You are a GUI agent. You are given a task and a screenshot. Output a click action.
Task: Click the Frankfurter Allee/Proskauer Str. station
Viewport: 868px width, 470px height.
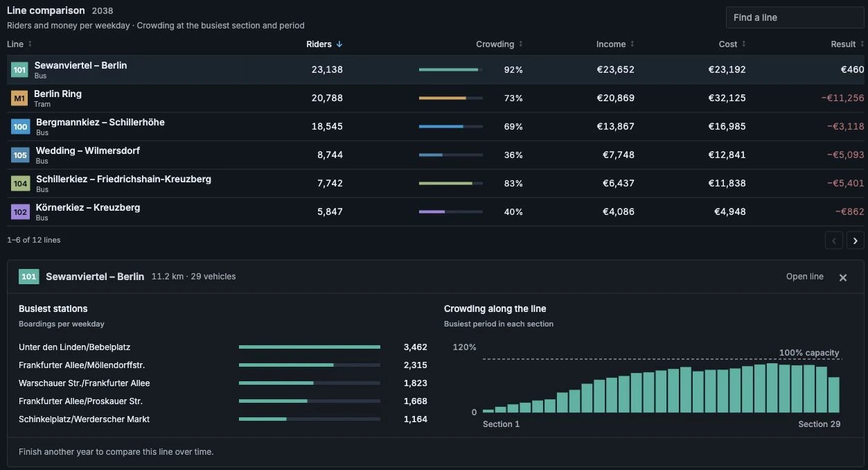[81, 401]
